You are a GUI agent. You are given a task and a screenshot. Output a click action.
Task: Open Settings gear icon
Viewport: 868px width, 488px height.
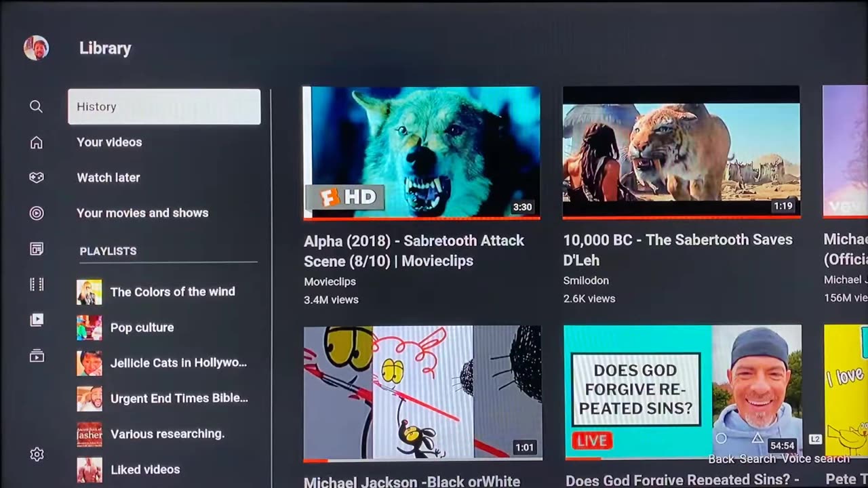pyautogui.click(x=37, y=455)
